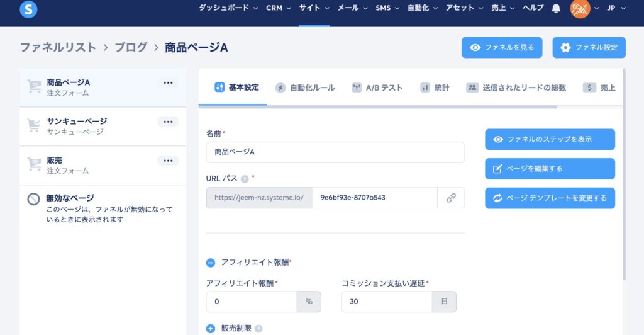
Task: Expand the 販売制限 section
Action: click(211, 328)
